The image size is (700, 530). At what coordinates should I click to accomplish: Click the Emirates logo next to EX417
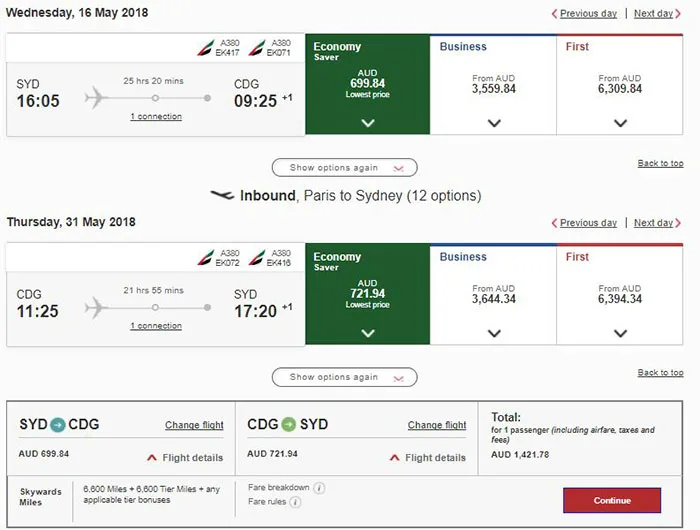[206, 48]
